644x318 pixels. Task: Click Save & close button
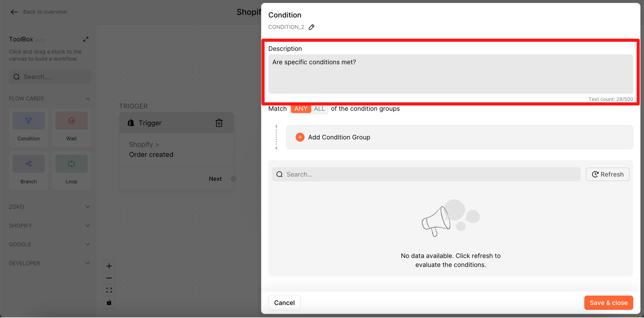coord(609,303)
